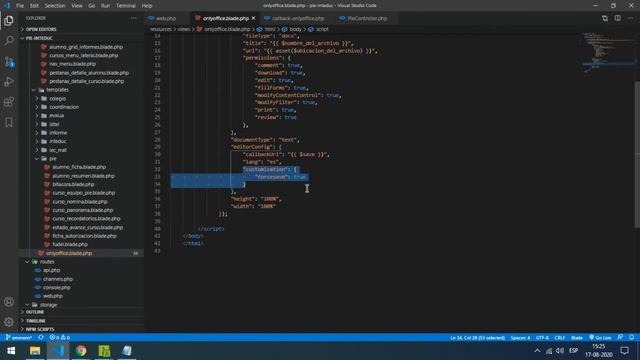The width and height of the screenshot is (640, 360).
Task: Expand the coordinacion folder
Action: tap(64, 107)
